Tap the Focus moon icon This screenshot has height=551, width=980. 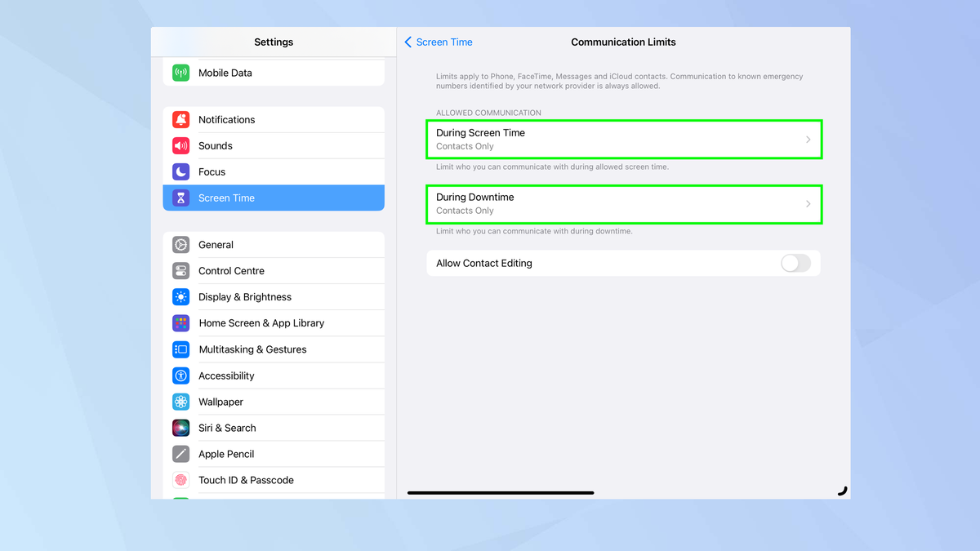[x=181, y=171]
